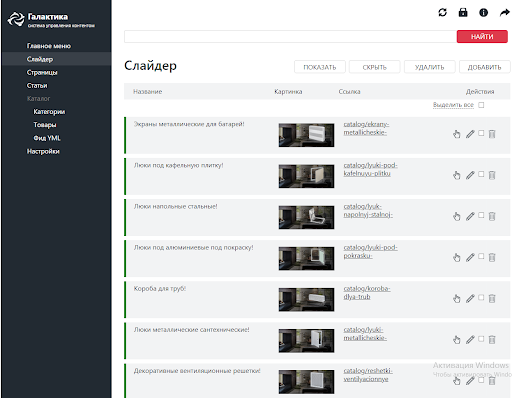Viewport: 512px width, 398px height.
Task: Select checkbox for Декоративные вентиляционные решетки
Action: pos(481,380)
